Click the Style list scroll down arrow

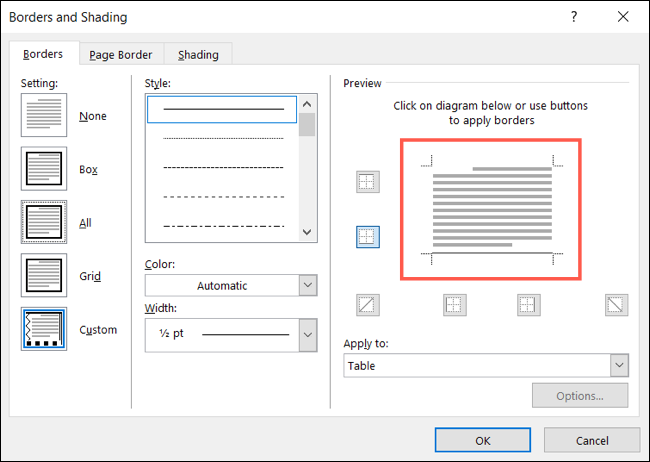pos(308,232)
